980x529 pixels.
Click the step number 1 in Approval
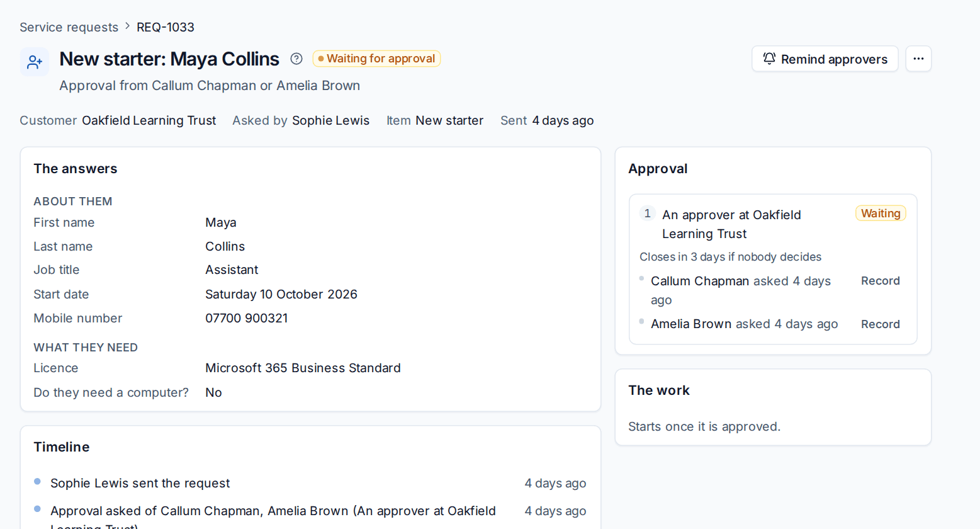point(647,213)
